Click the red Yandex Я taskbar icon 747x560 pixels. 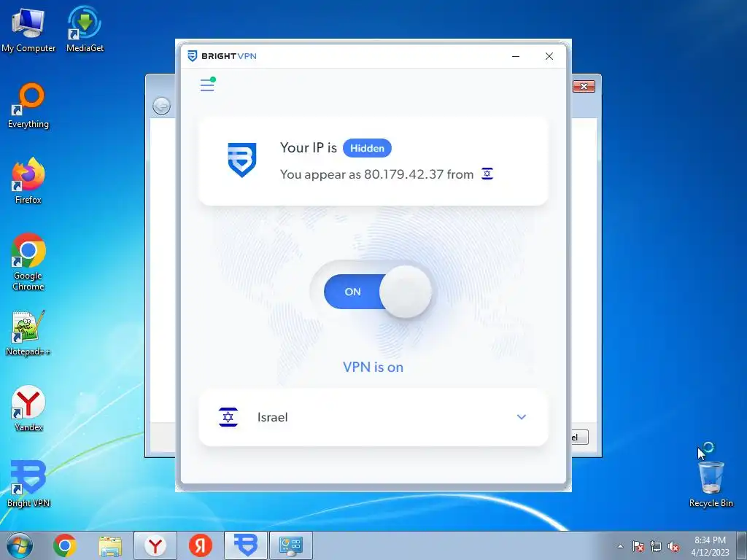click(x=201, y=545)
